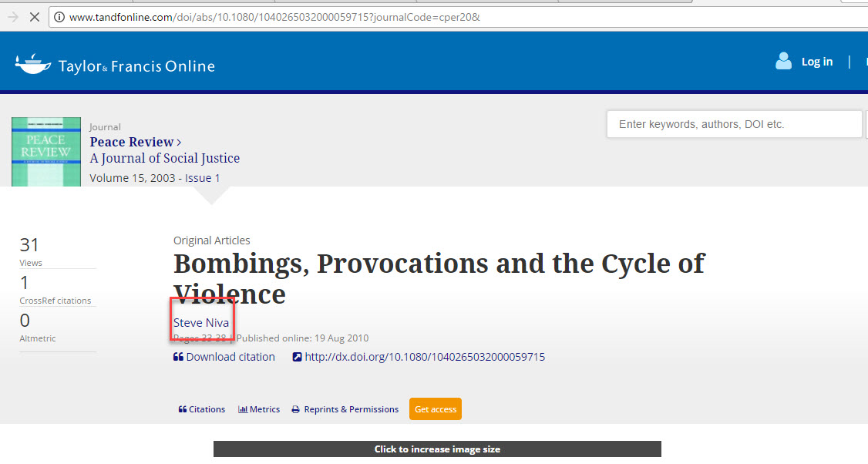Screen dimensions: 868x464
Task: Click the browser address bar URL
Action: click(274, 17)
